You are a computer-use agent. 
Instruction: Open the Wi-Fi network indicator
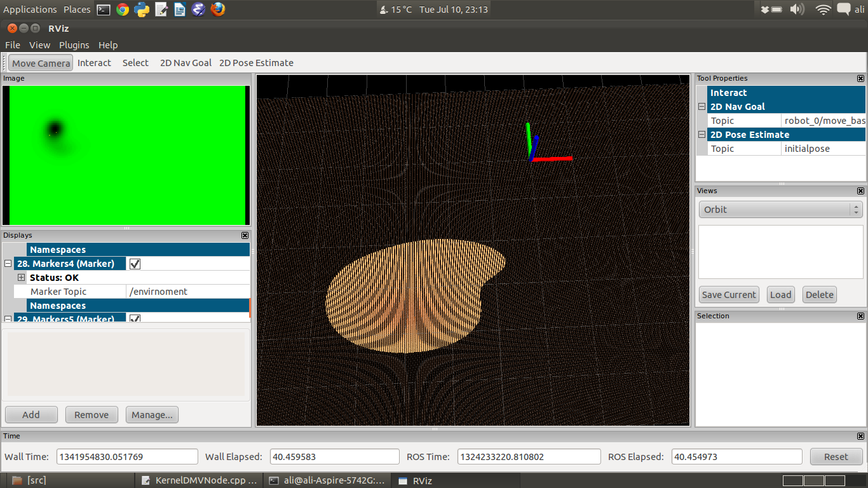[x=824, y=10]
